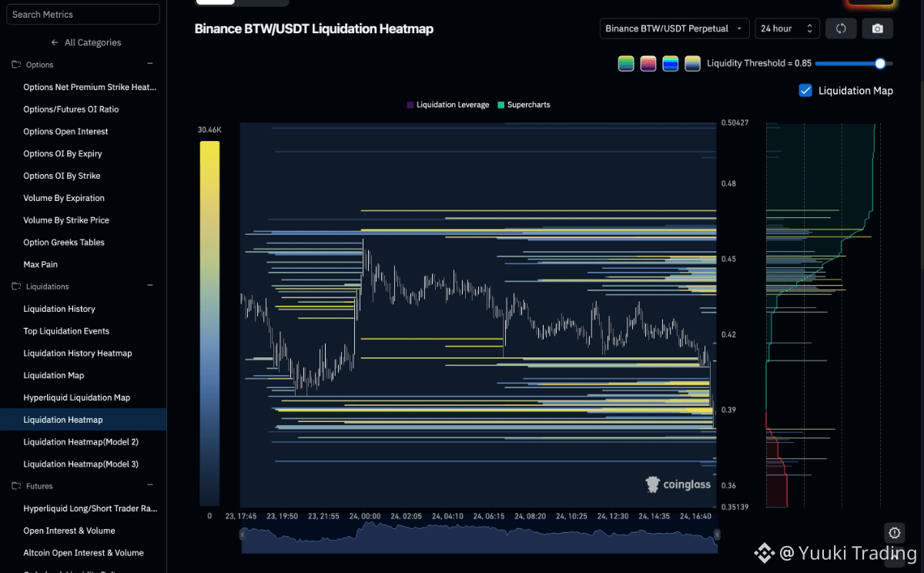The width and height of the screenshot is (924, 573).
Task: Toggle the Liquidation Leverage legend item
Action: pyautogui.click(x=448, y=105)
